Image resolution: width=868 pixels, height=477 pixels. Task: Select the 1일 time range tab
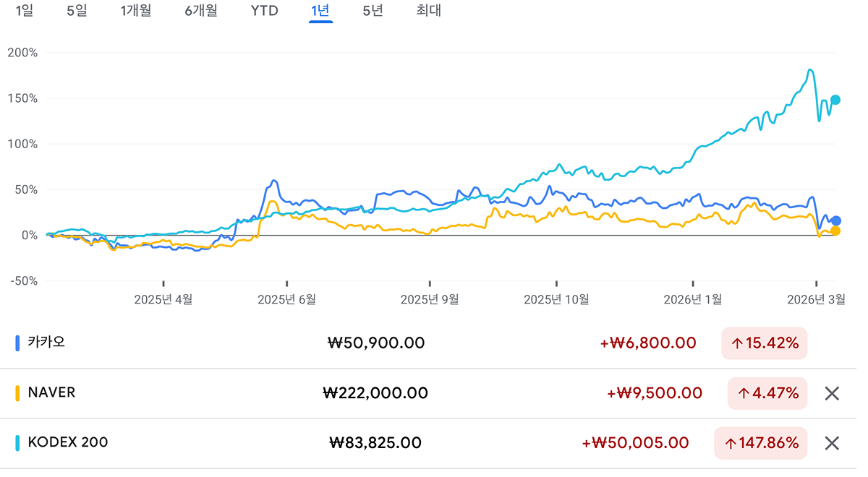24,11
